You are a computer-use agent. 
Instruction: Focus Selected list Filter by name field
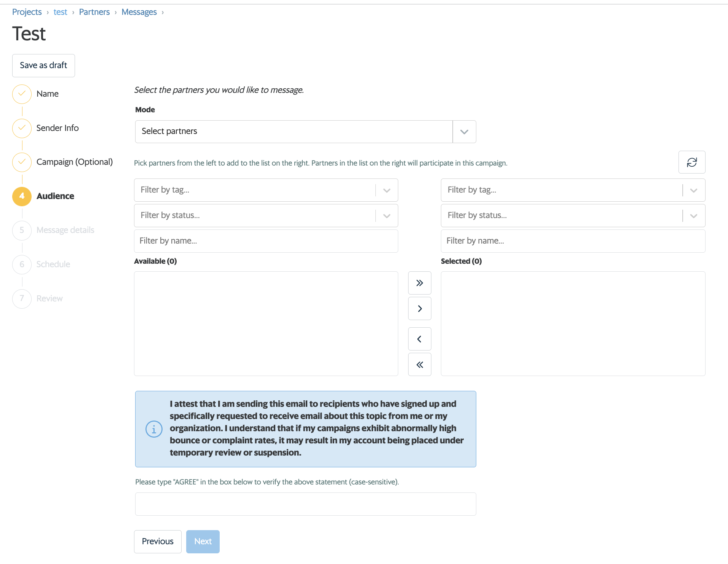click(573, 241)
